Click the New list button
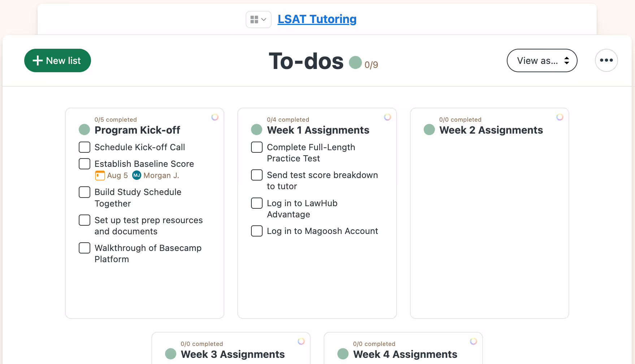635x364 pixels. [57, 60]
